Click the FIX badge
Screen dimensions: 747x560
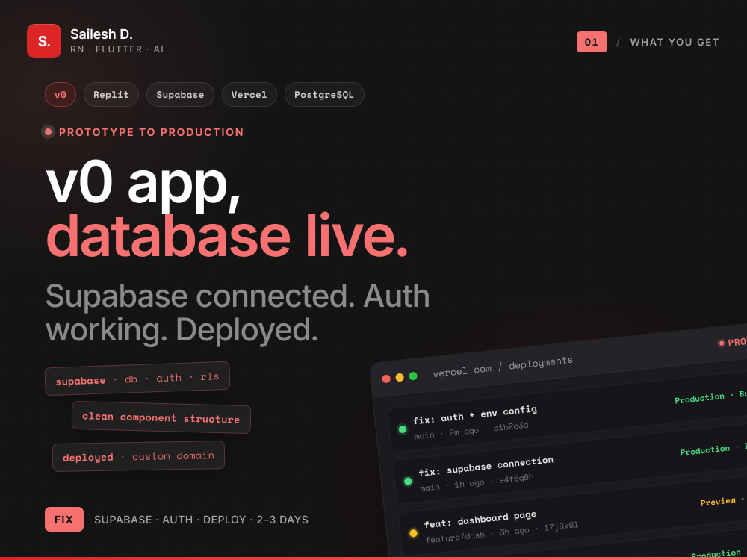tap(63, 519)
